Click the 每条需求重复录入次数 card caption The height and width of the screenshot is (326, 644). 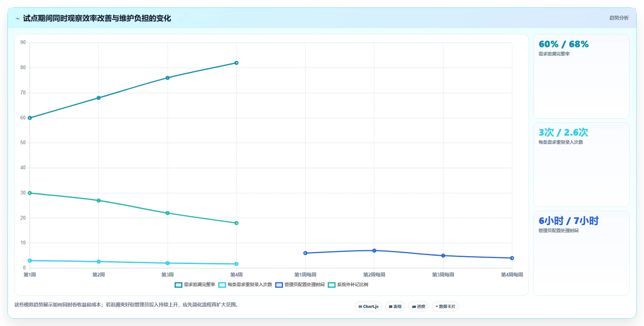[561, 142]
